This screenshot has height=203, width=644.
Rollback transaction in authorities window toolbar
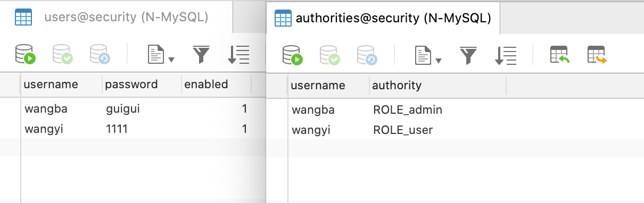[367, 55]
